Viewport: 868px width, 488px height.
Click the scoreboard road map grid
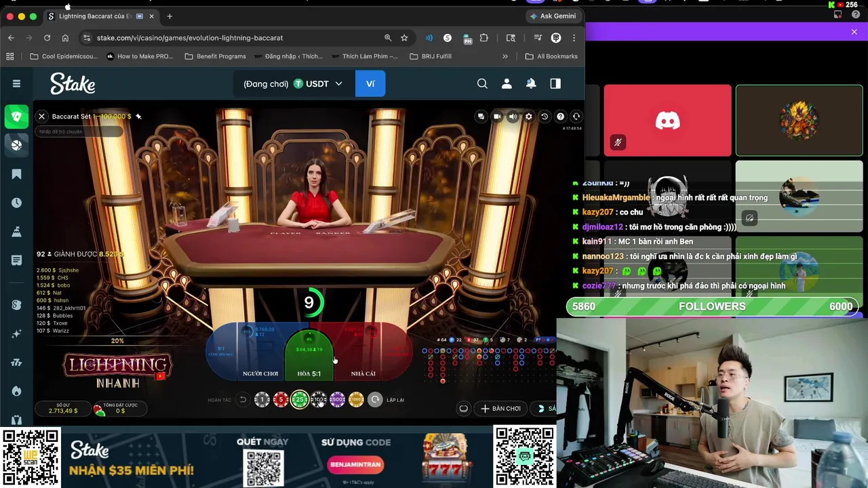(488, 365)
